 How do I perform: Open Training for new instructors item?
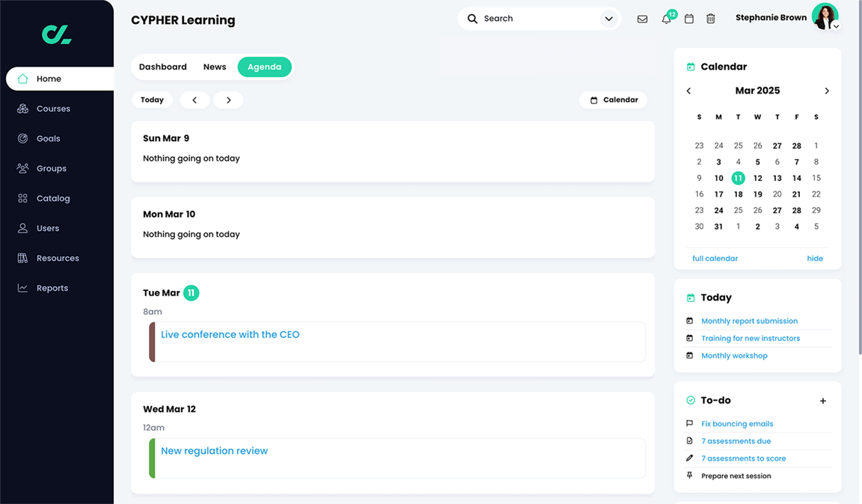click(751, 339)
